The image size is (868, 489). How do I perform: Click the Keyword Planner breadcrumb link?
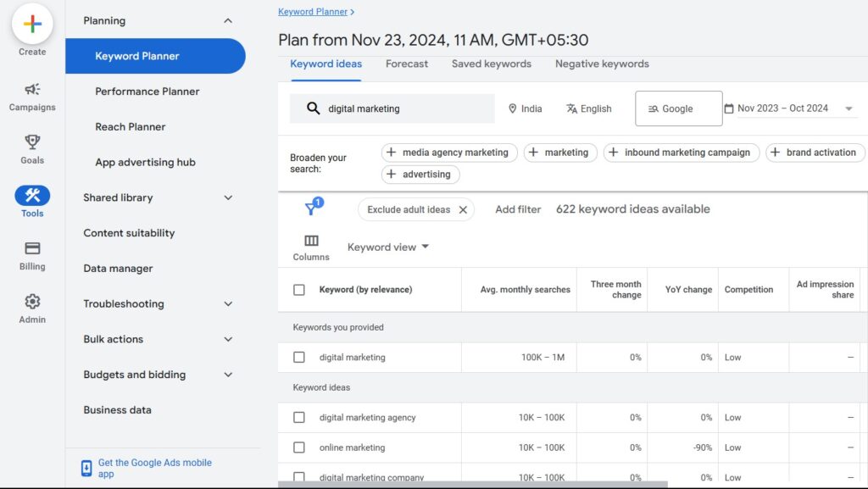[313, 12]
